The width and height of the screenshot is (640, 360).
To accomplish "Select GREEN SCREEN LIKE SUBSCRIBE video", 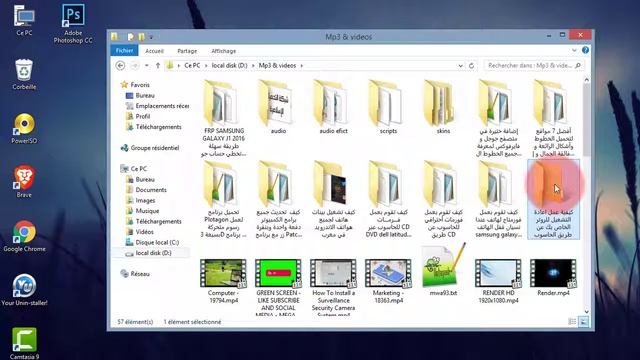I will (x=278, y=288).
